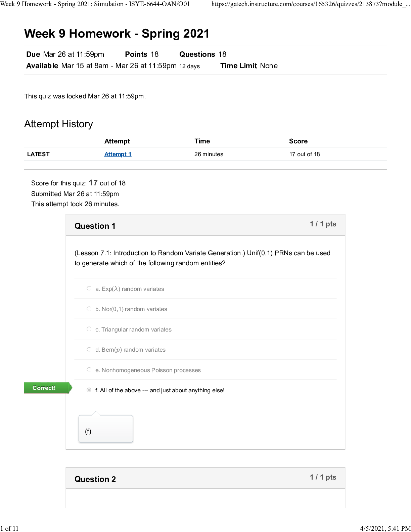Screen dimensions: 411x532
Task: Click the 17 out of 18 score cell
Action: click(305, 154)
